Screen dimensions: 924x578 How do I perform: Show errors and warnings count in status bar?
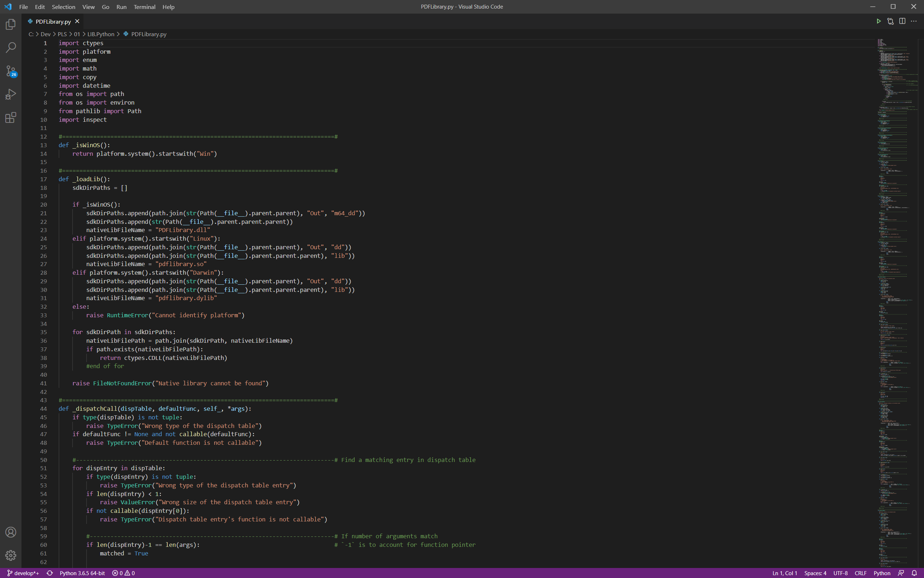point(124,573)
